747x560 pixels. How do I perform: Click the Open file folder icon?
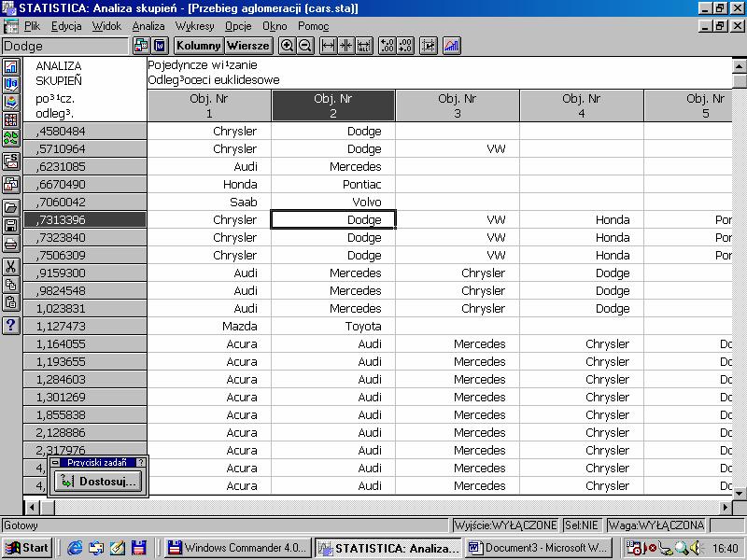coord(10,207)
